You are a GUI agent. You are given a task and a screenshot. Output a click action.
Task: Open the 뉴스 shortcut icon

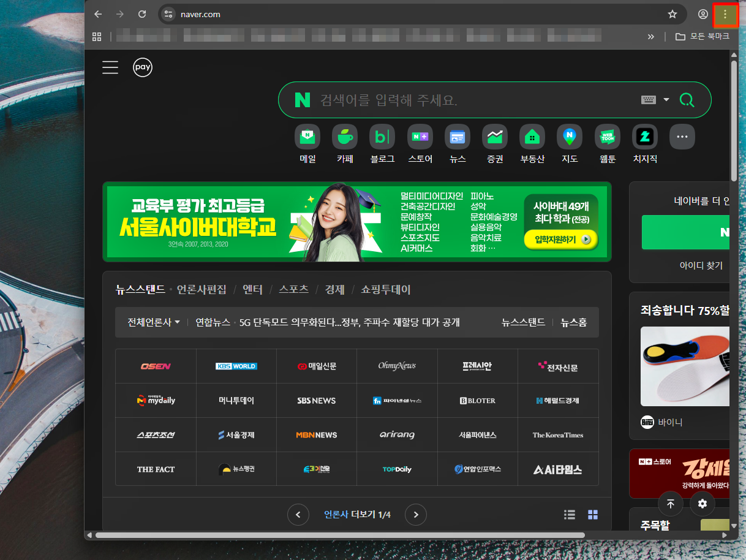click(458, 137)
